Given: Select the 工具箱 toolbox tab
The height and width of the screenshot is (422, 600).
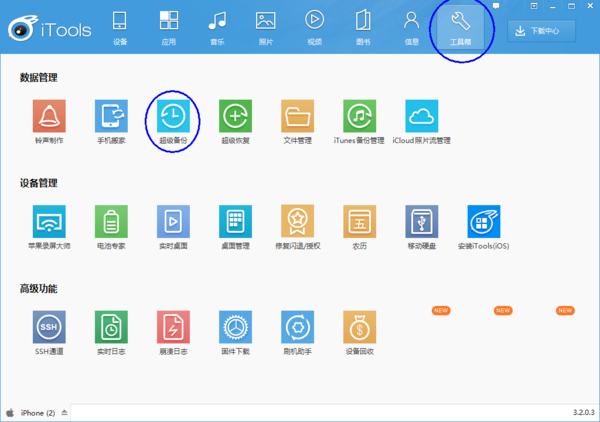Looking at the screenshot, I should (460, 28).
